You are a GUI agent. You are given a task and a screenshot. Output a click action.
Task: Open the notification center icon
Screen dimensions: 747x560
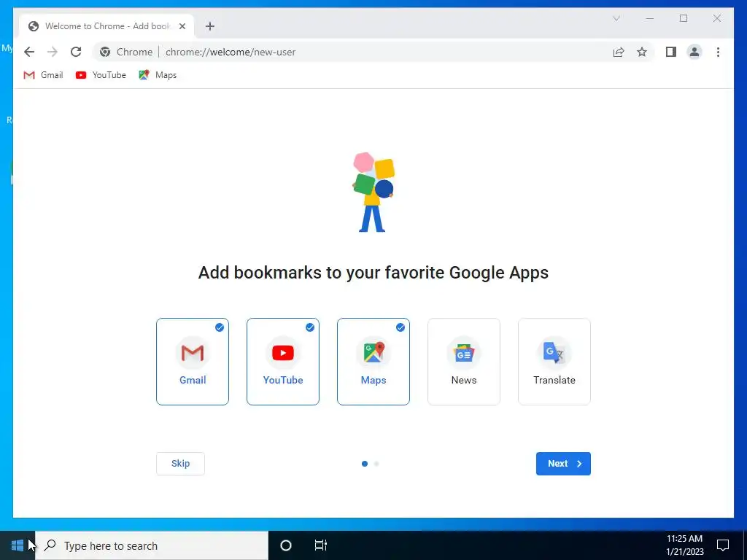coord(723,545)
